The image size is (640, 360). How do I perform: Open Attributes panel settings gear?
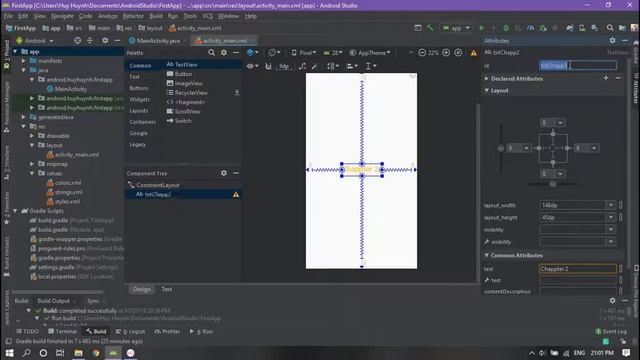tap(612, 40)
